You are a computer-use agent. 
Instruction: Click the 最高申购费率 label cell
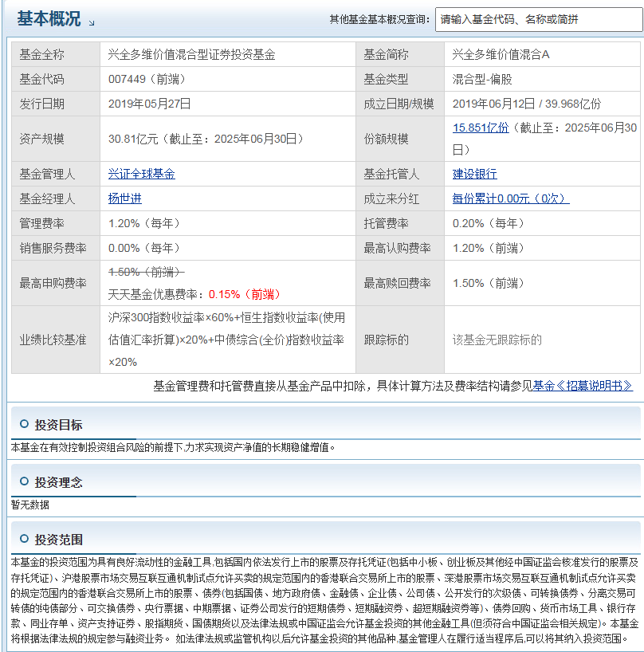point(56,283)
